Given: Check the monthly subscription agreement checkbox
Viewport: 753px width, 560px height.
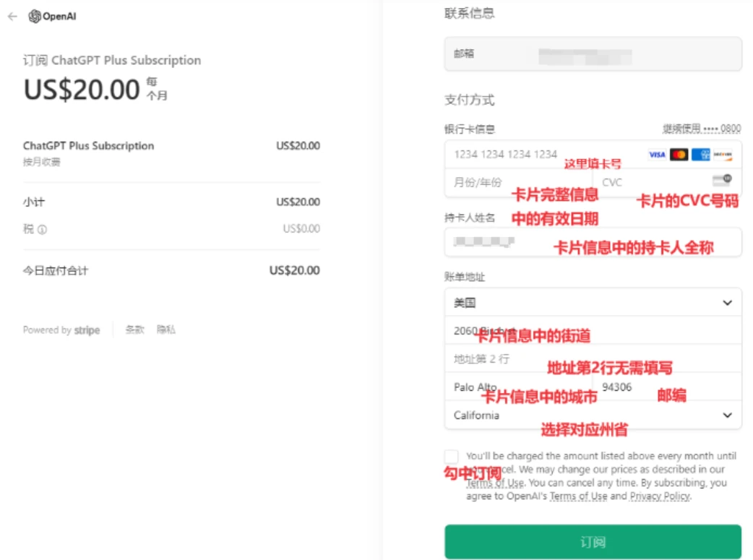Looking at the screenshot, I should [452, 456].
